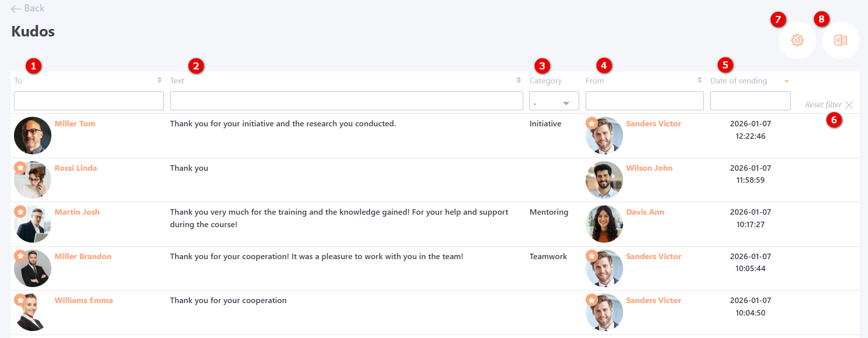Sort by the Text column arrows
The width and height of the screenshot is (868, 338).
click(518, 80)
